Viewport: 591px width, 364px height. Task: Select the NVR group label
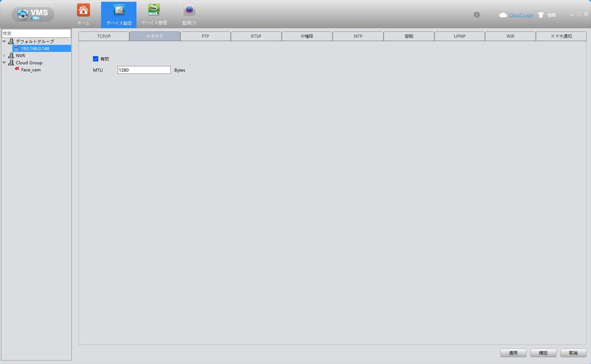pyautogui.click(x=20, y=56)
